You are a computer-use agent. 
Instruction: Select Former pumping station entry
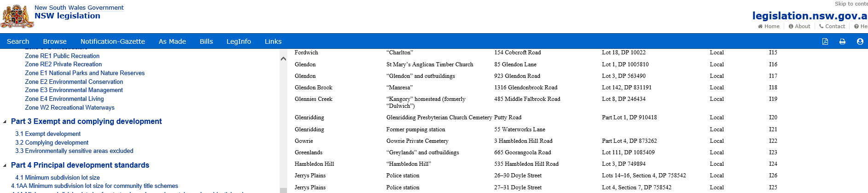click(x=416, y=129)
